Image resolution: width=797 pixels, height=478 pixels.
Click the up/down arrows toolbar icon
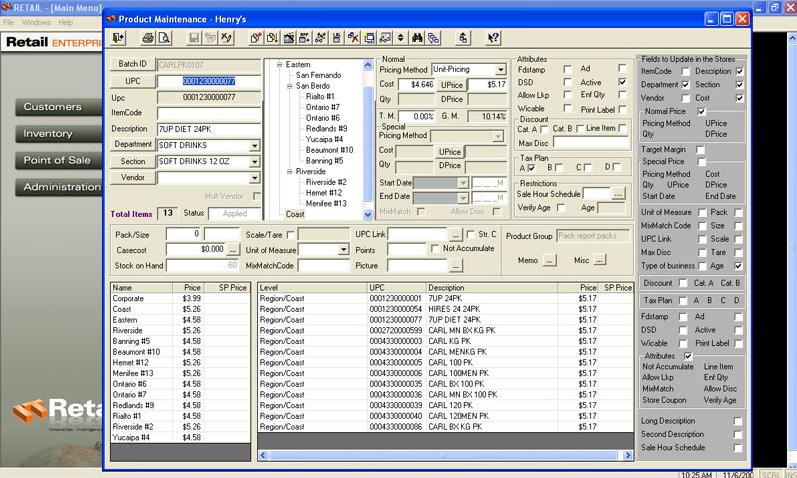click(401, 38)
